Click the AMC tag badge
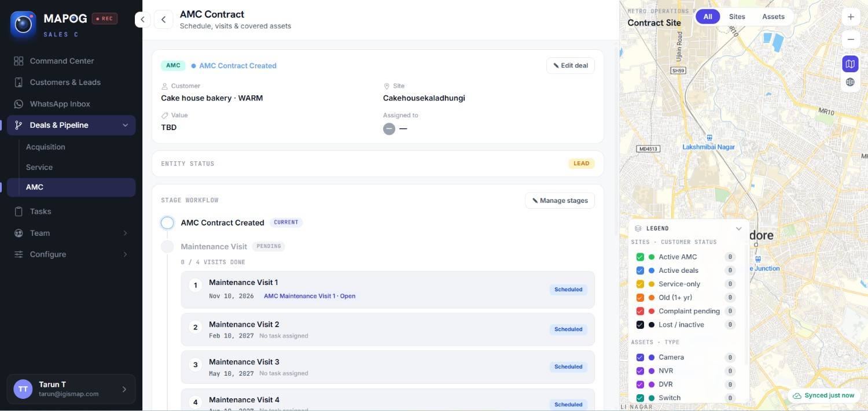This screenshot has height=411, width=868. 173,65
